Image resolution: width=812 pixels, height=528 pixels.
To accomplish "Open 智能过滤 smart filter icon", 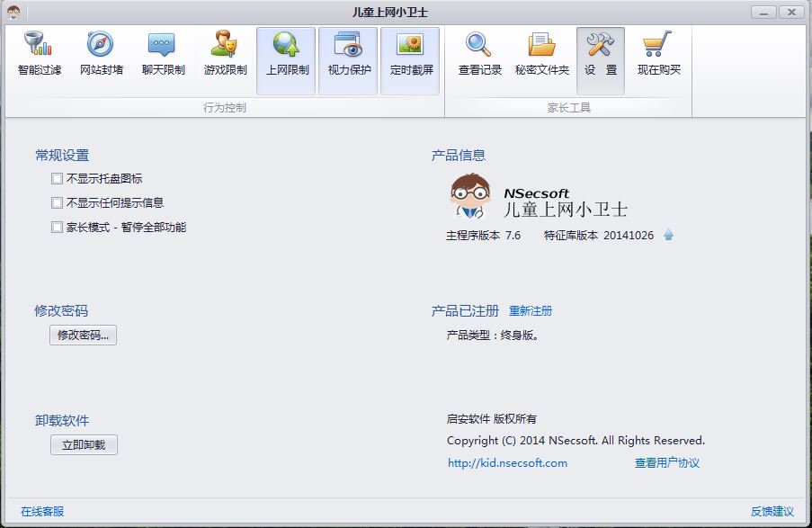I will [39, 54].
